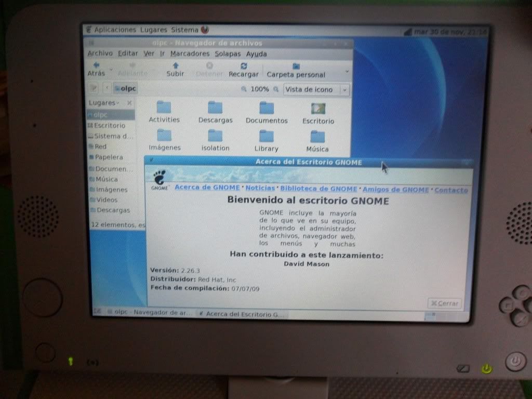Open the Aplicaciones menu in top panel

[x=115, y=30]
